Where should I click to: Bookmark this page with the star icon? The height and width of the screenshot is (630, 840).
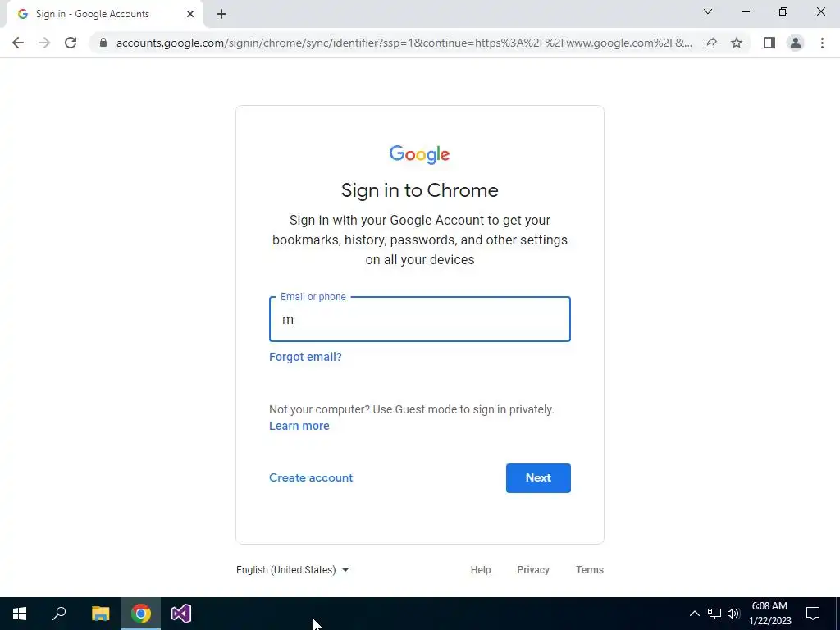[737, 43]
